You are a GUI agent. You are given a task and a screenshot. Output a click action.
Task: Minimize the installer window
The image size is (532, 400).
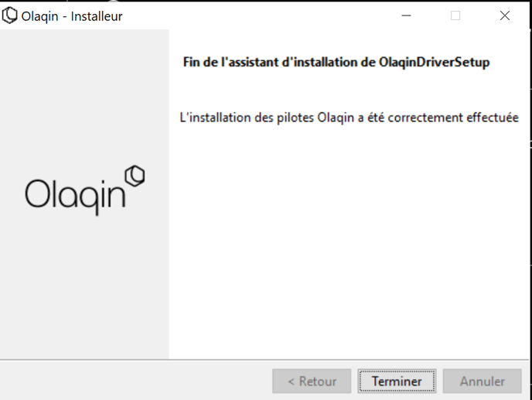pyautogui.click(x=406, y=15)
